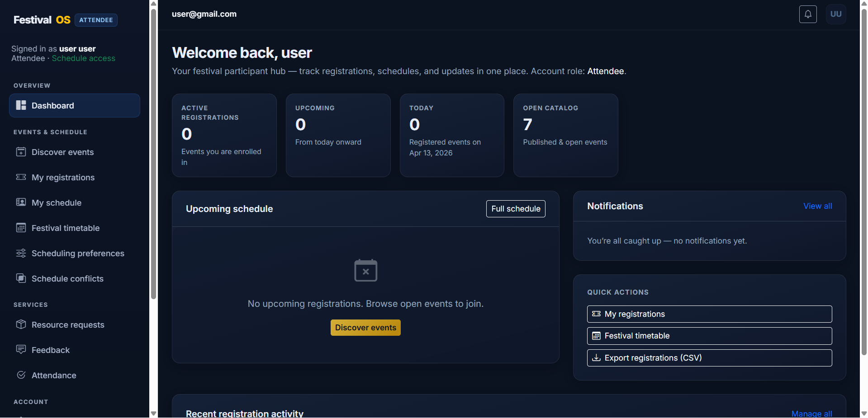868x418 pixels.
Task: Click the Festival OS logo
Action: (x=42, y=20)
